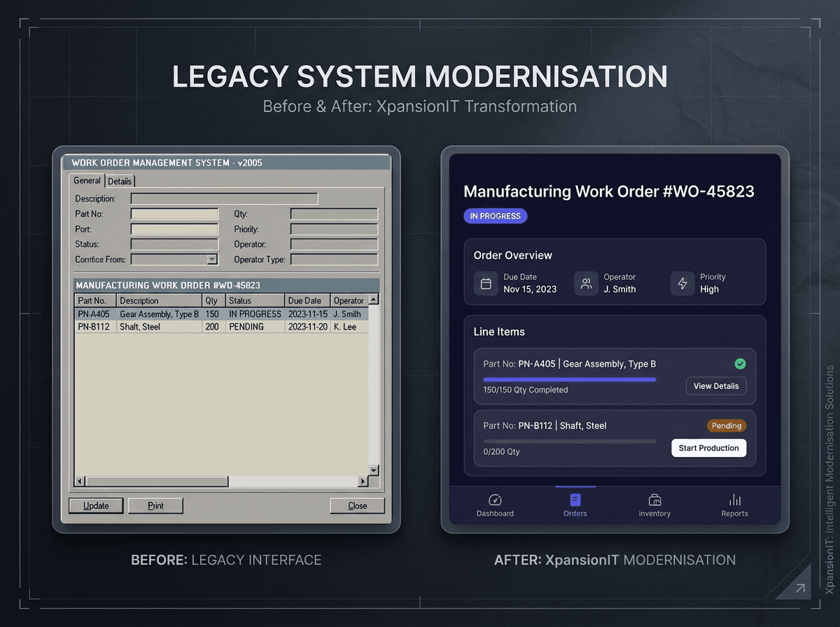This screenshot has width=840, height=627.
Task: Click the 2023-11-20 due date cell
Action: coord(308,327)
